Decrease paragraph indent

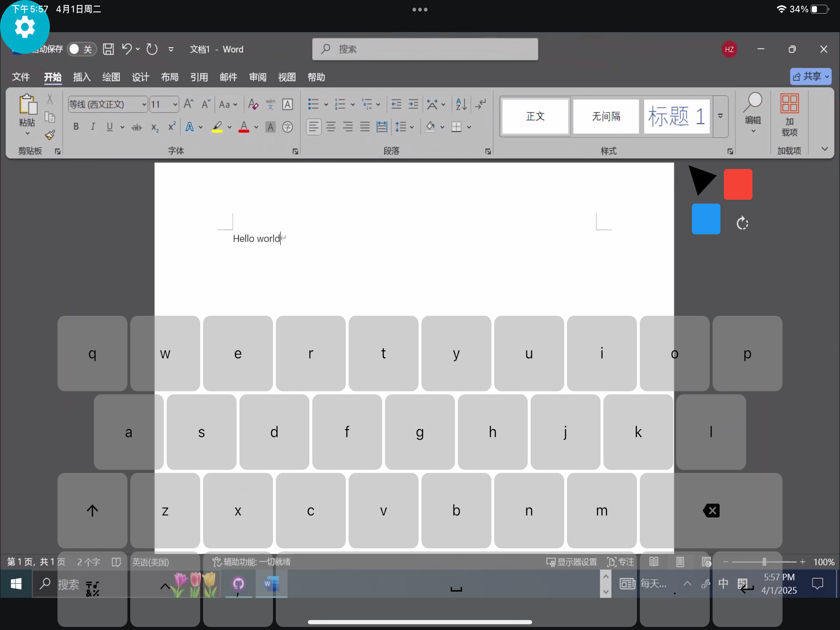pos(396,104)
